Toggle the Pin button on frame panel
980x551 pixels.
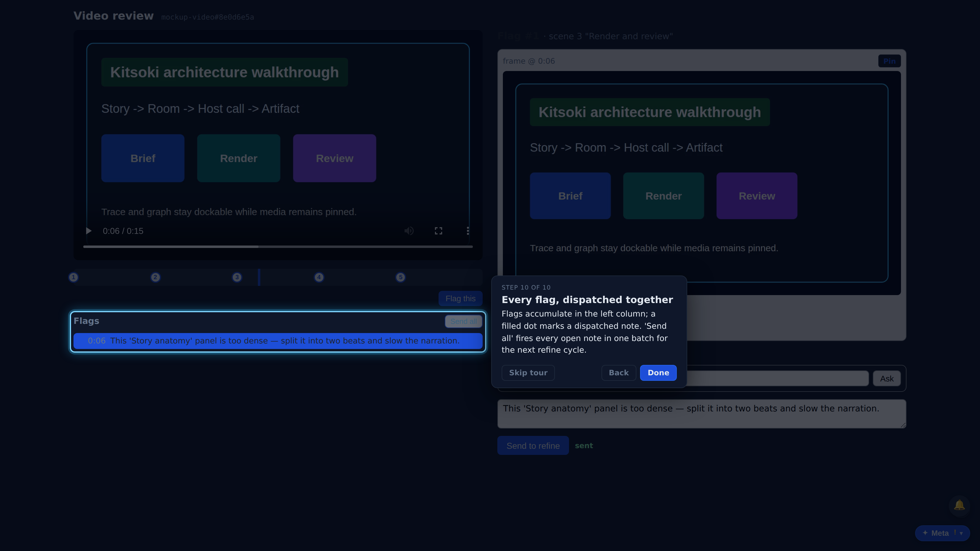pos(889,61)
